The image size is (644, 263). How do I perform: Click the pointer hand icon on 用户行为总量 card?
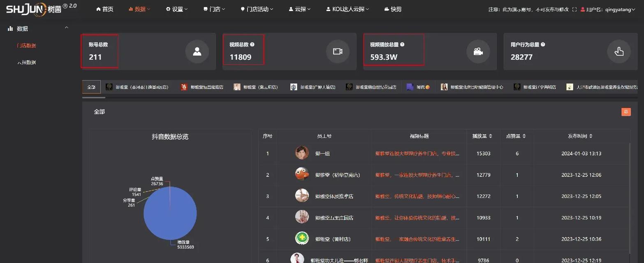coord(619,51)
